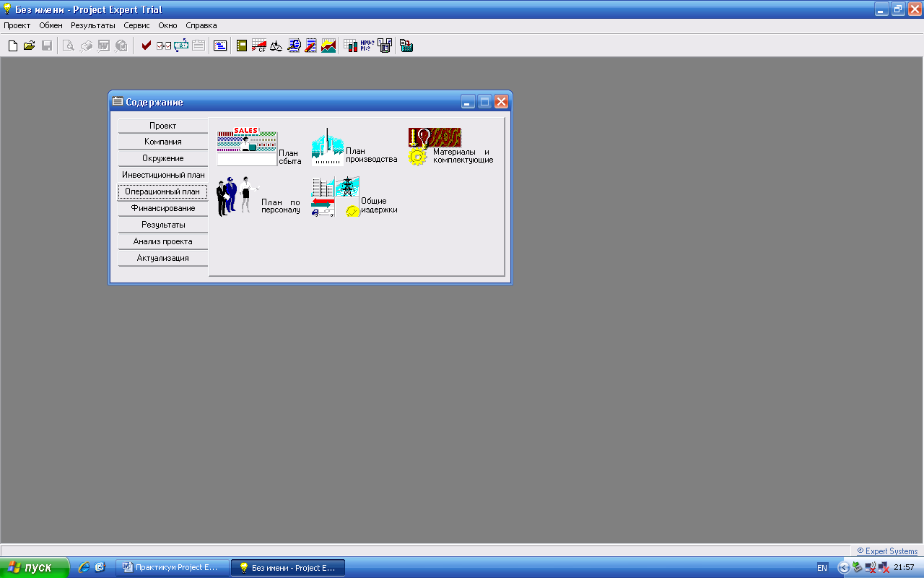Image resolution: width=924 pixels, height=578 pixels.
Task: Open the balance scales toolbar icon
Action: (x=276, y=46)
